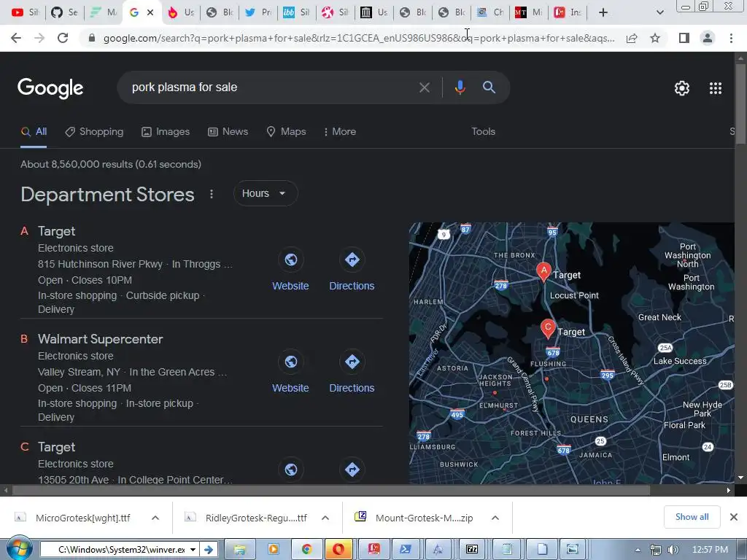
Task: Open website for Target on 20th Ave
Action: 290,470
